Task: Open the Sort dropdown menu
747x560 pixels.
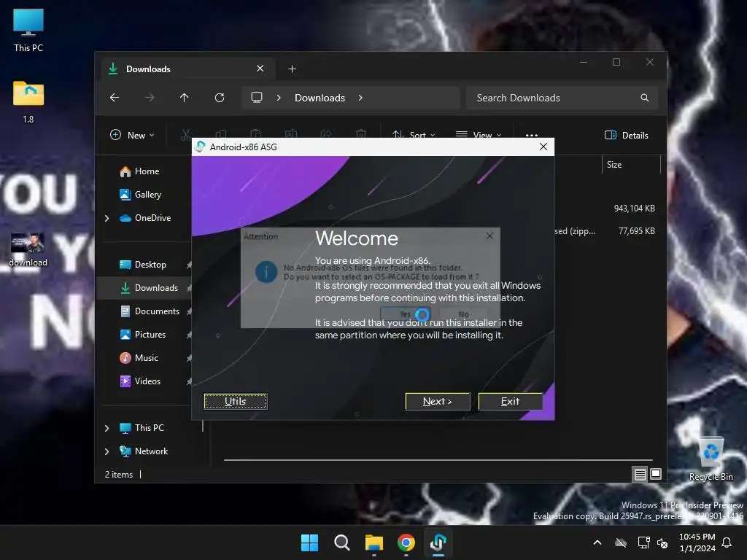Action: tap(413, 135)
